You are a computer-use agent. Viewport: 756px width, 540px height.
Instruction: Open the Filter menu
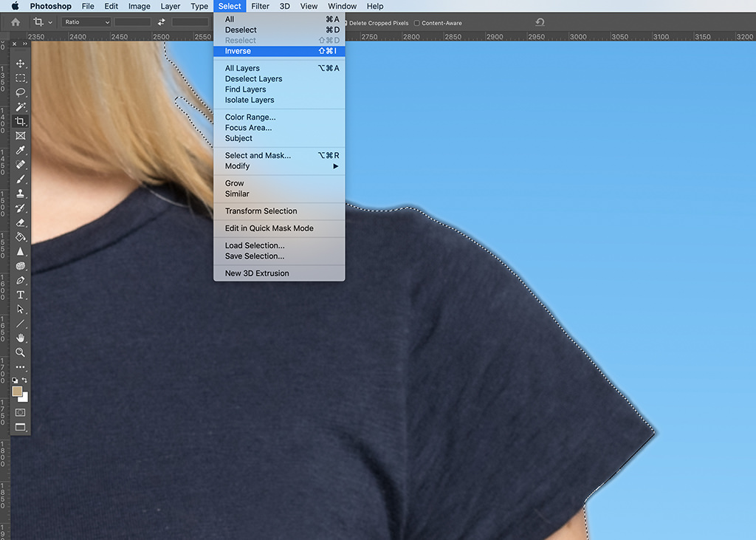click(261, 6)
